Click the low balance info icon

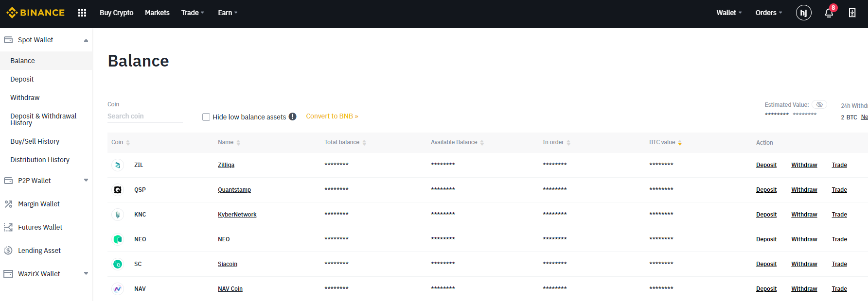click(x=293, y=117)
